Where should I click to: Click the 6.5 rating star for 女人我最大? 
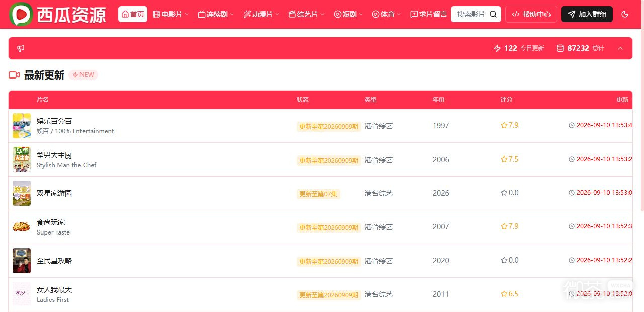504,294
